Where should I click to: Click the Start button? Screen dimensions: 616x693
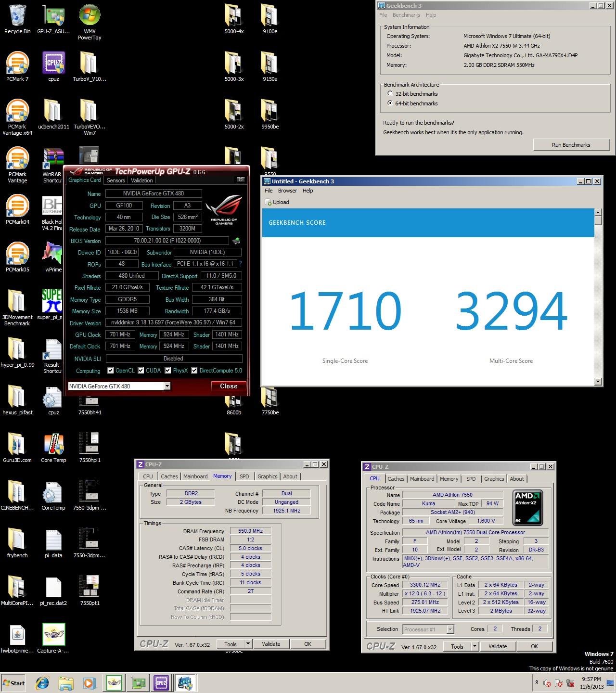coord(14,683)
